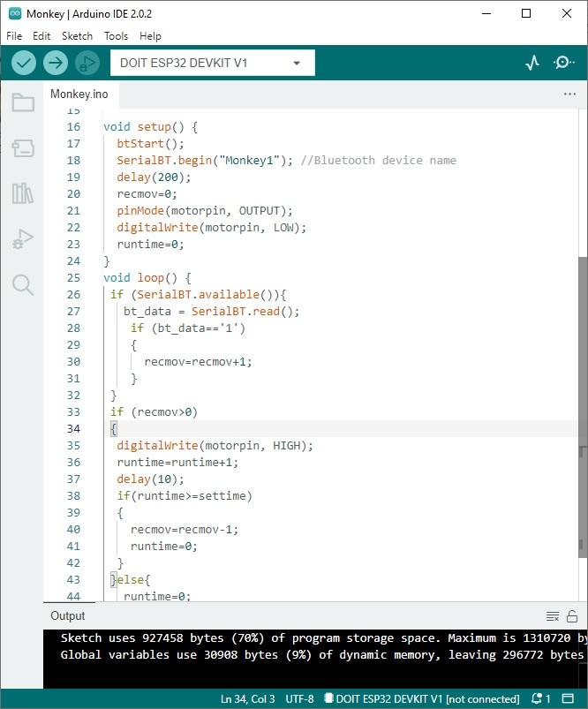Open the notifications bell in status bar
The image size is (588, 709).
click(x=540, y=698)
